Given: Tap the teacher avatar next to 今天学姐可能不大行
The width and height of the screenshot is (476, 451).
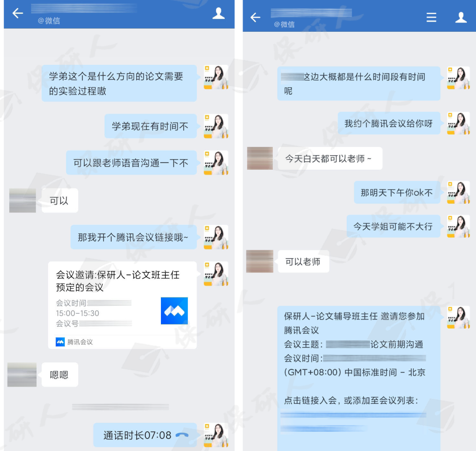Looking at the screenshot, I should point(458,226).
